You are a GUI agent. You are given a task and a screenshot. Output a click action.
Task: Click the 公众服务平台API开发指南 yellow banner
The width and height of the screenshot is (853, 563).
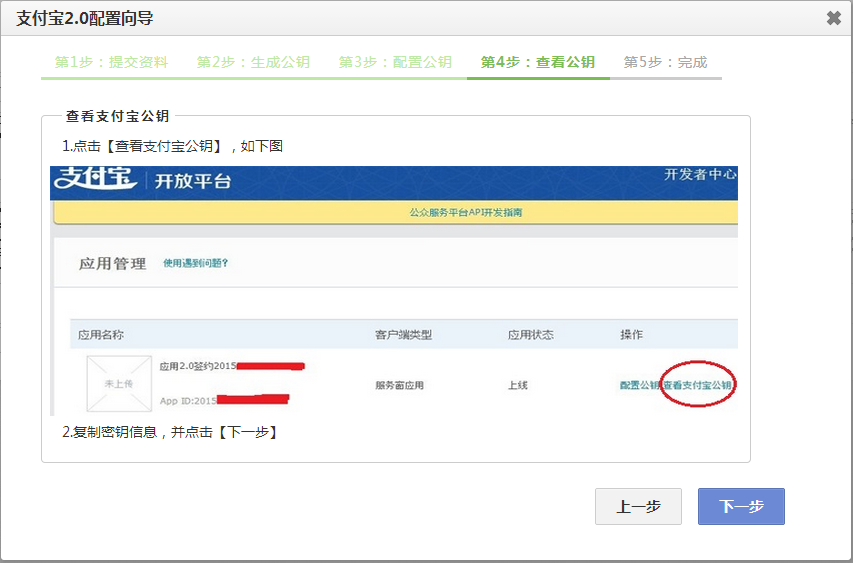point(466,213)
